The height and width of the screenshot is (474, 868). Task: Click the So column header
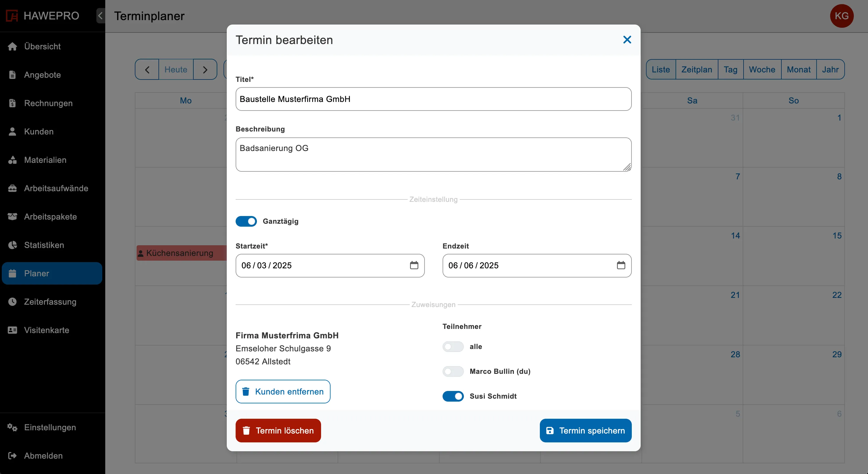click(793, 100)
